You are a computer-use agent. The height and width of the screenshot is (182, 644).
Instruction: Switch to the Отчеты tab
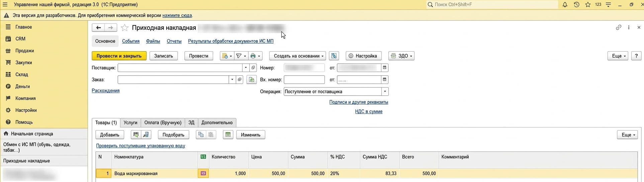click(x=174, y=41)
